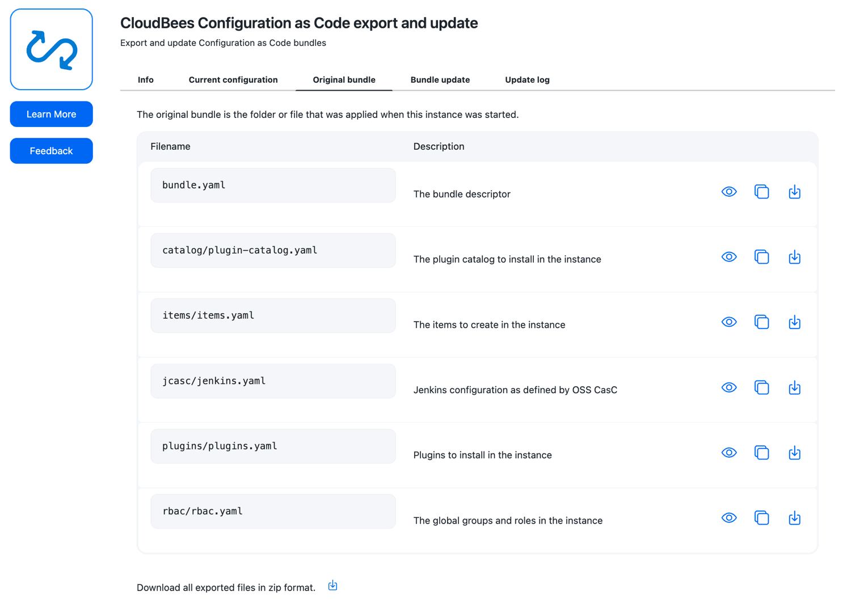The width and height of the screenshot is (851, 616).
Task: Download all exported files as zip
Action: (333, 586)
